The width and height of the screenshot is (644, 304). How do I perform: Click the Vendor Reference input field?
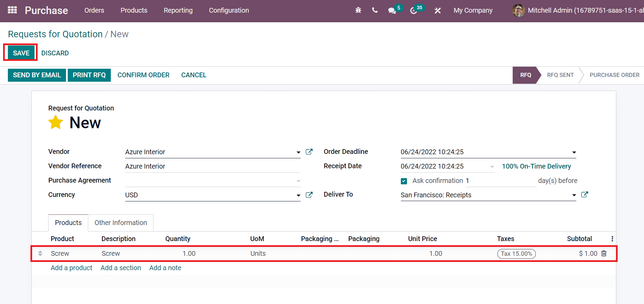point(213,166)
